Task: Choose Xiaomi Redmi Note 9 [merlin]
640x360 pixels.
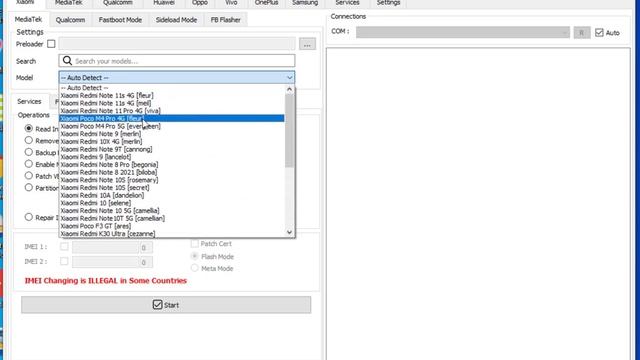Action: point(172,134)
